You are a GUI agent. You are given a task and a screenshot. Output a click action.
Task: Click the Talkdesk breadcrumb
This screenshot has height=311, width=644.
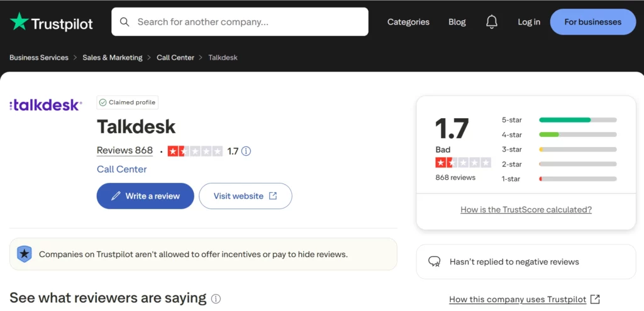pos(223,57)
